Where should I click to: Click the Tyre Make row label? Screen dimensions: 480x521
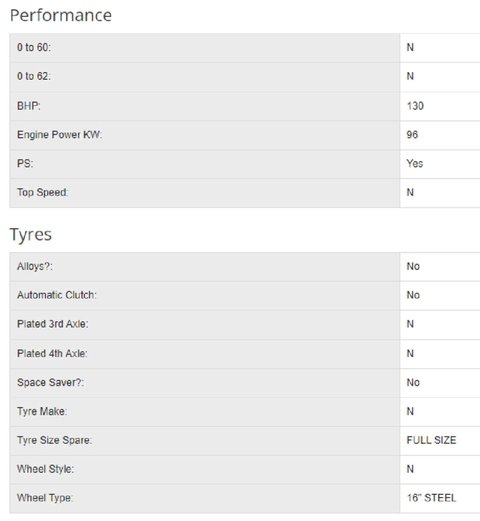(x=42, y=411)
